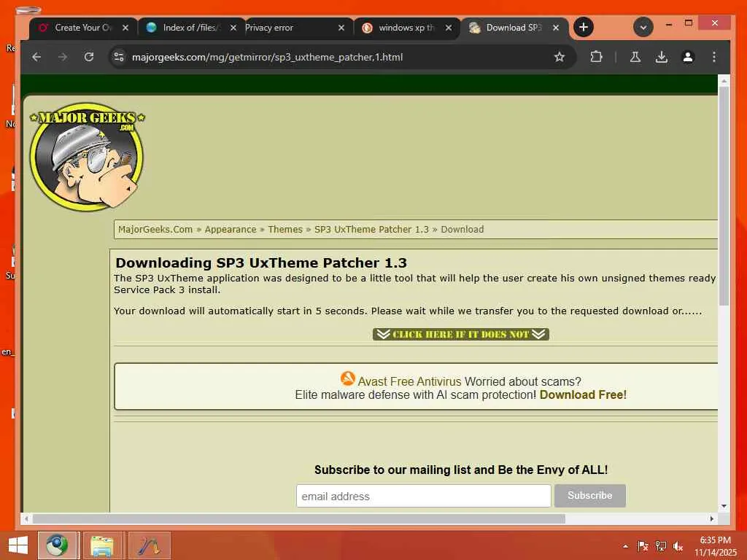
Task: Open the third pinned taskbar app
Action: pyautogui.click(x=149, y=545)
